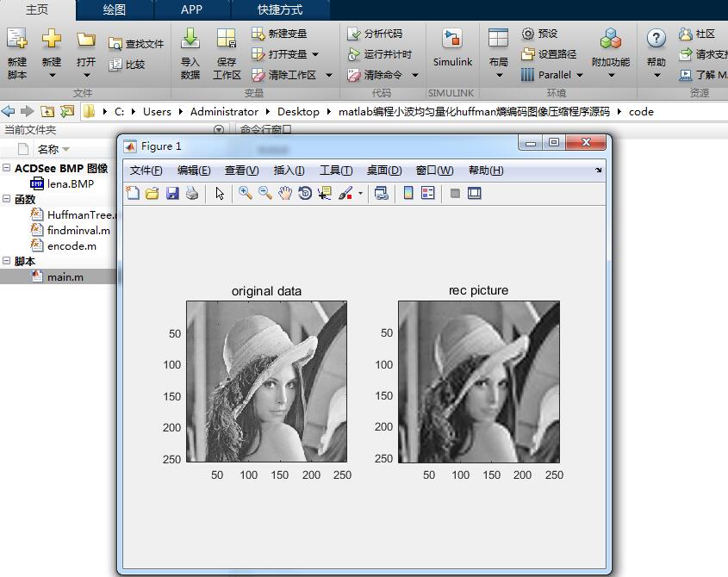Switch to the APP tab
This screenshot has height=577, width=728.
[192, 9]
